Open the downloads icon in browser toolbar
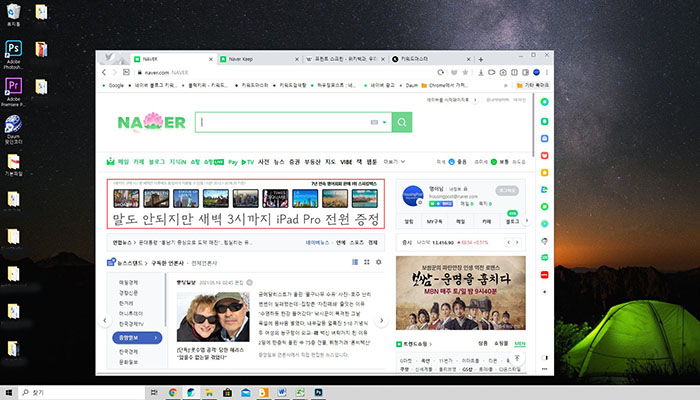Screen dimensions: 700x400 pyautogui.click(x=481, y=72)
